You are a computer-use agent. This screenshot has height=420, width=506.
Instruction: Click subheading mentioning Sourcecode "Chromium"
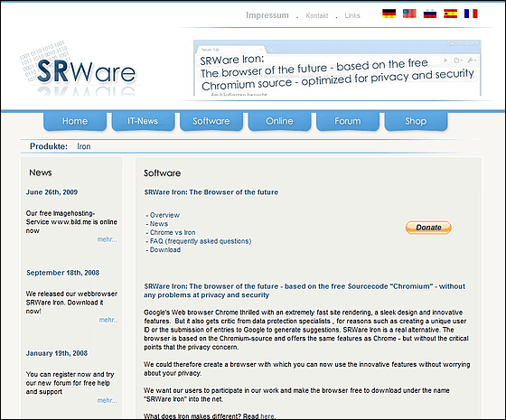click(305, 291)
